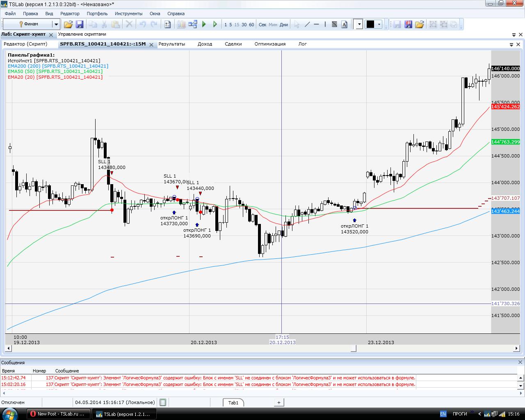
Task: Click the Undo arrow icon
Action: click(x=143, y=24)
